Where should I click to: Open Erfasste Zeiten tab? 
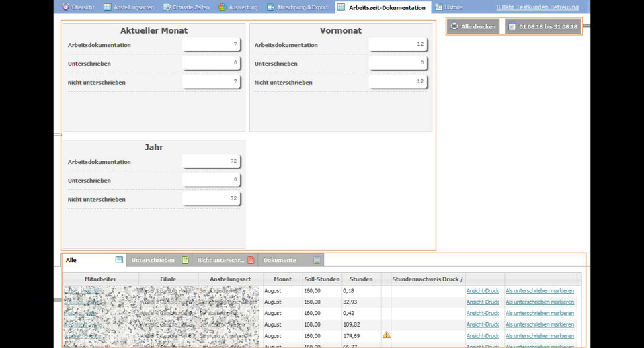click(186, 7)
